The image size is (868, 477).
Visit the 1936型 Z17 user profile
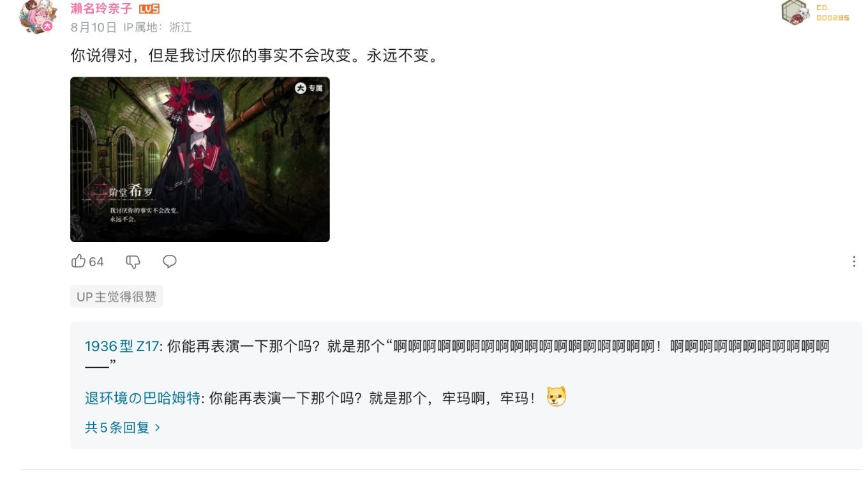[121, 347]
